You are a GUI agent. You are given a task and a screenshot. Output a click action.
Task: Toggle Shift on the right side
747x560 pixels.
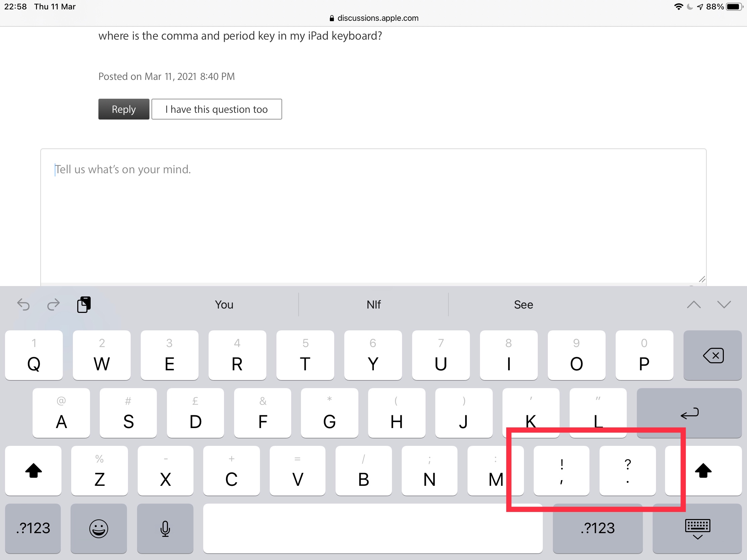coord(704,471)
